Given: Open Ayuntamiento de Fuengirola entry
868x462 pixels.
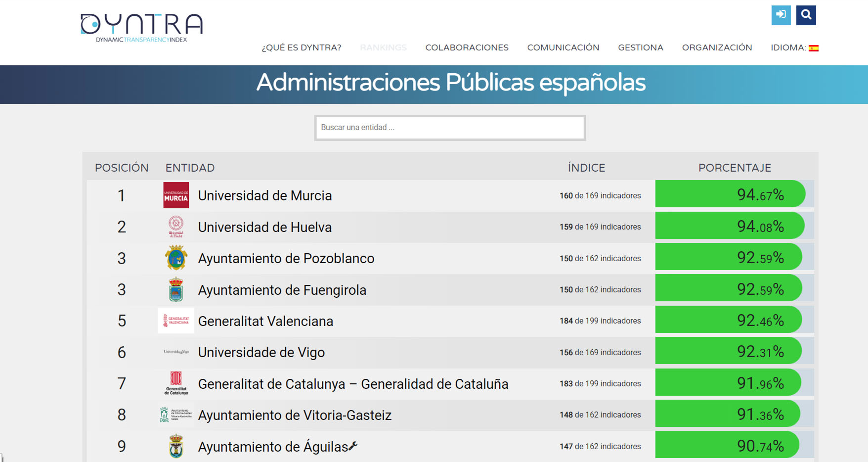Looking at the screenshot, I should coord(282,290).
